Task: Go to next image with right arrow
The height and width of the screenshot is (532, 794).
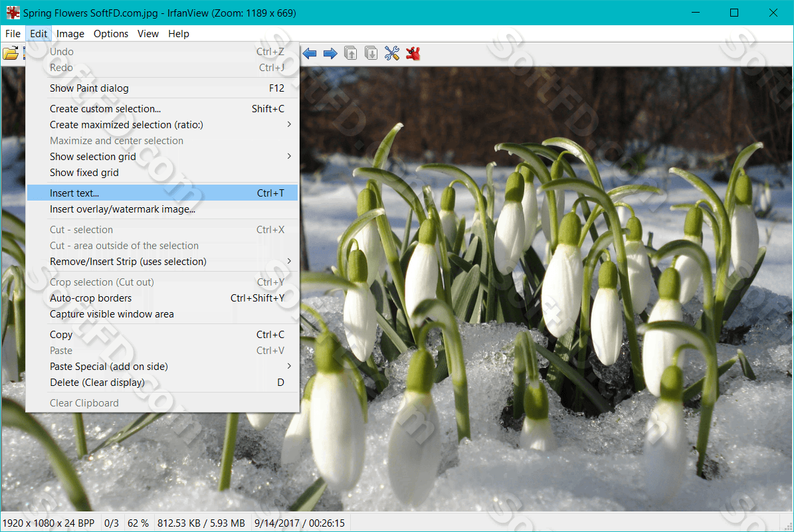Action: pyautogui.click(x=330, y=53)
